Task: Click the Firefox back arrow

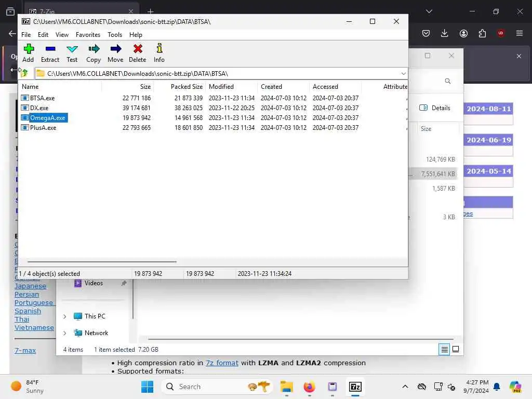Action: (12, 33)
